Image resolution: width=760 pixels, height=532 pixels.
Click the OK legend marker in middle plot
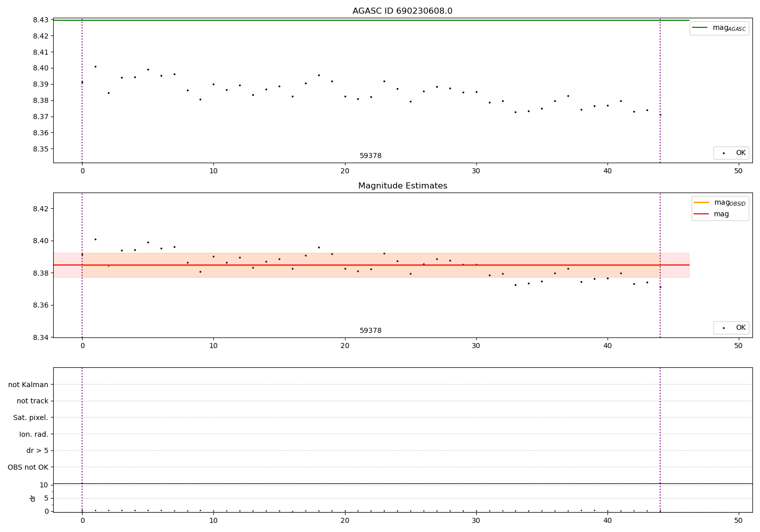[x=724, y=328]
